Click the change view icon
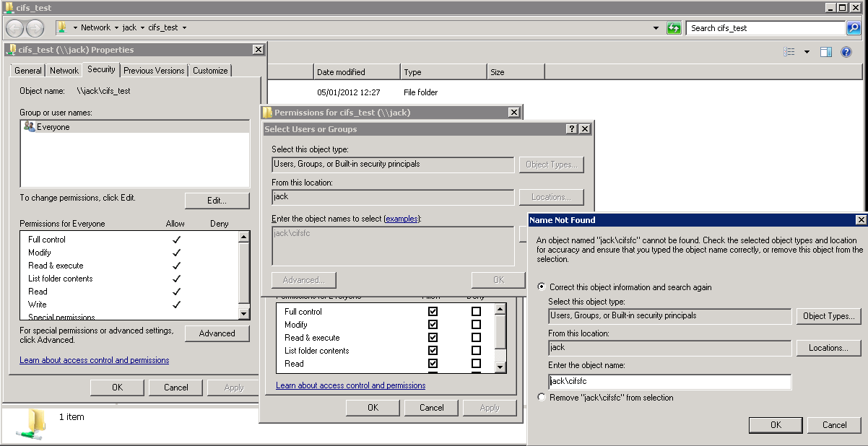868x446 pixels. (789, 52)
